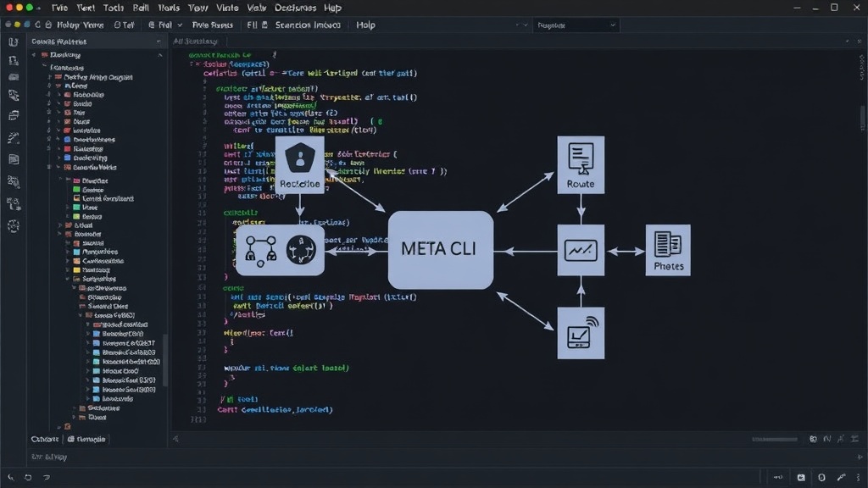The width and height of the screenshot is (868, 488).
Task: Click the Scancion Imoaci toolbar button
Action: click(308, 25)
